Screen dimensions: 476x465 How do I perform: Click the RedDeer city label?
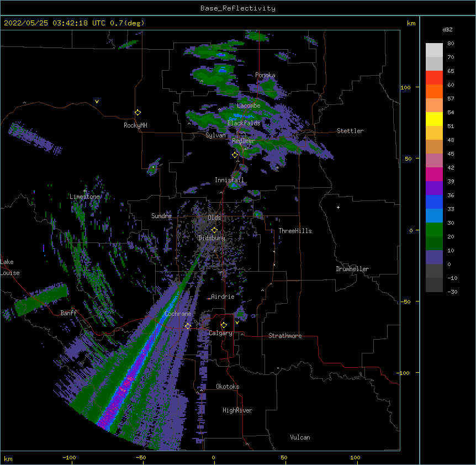244,141
